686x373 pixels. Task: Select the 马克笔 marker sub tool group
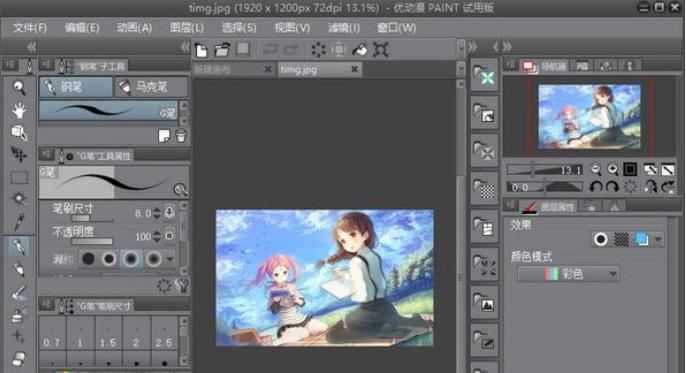tap(151, 87)
